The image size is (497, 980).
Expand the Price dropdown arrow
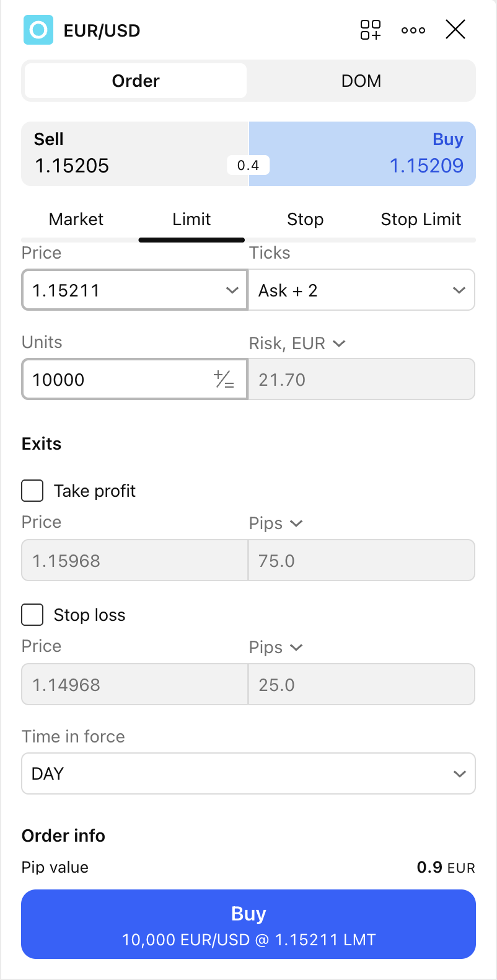click(232, 290)
